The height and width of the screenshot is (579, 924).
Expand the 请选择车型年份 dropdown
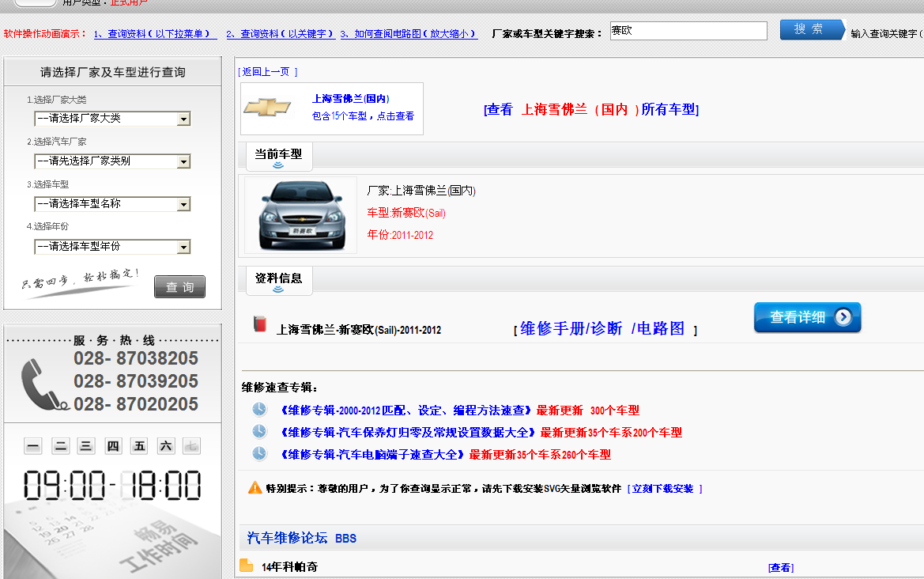[112, 247]
